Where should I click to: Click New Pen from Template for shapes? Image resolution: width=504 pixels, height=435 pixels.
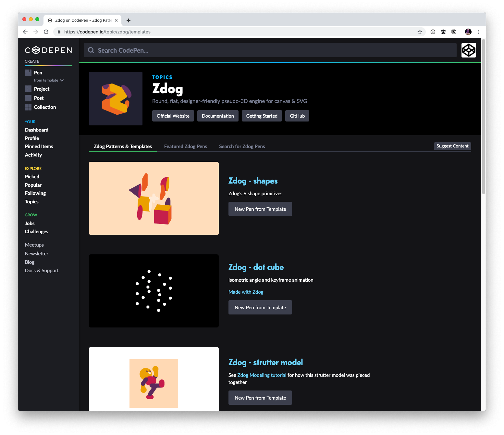tap(260, 209)
